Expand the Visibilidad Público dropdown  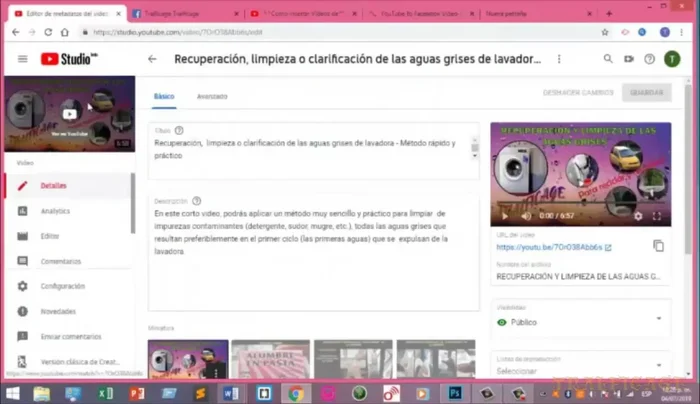tap(581, 318)
